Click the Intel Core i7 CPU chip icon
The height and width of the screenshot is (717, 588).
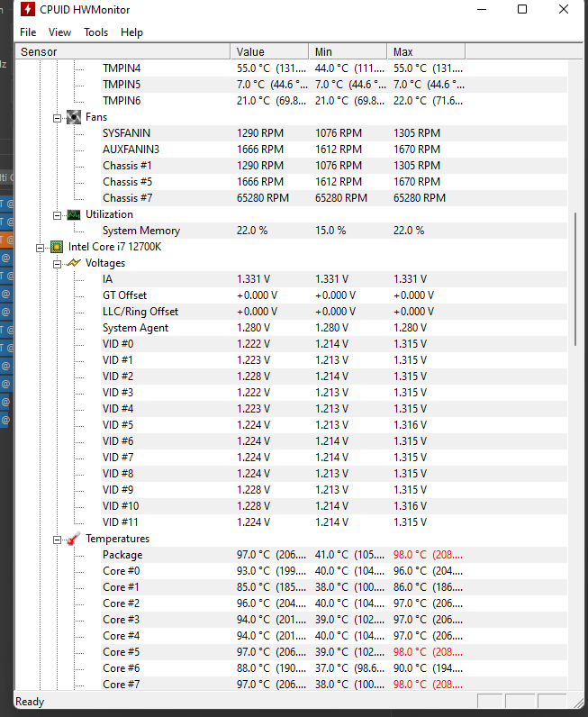click(57, 247)
